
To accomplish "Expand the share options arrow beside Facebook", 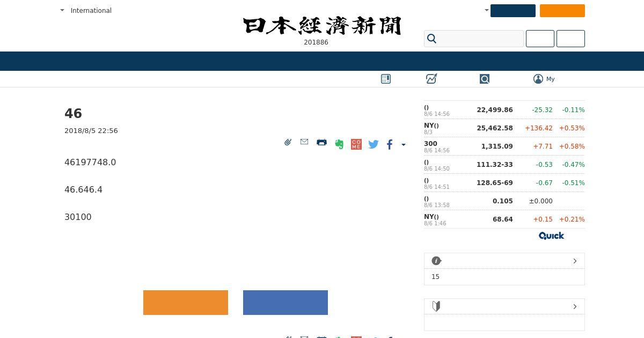I will coord(404,144).
